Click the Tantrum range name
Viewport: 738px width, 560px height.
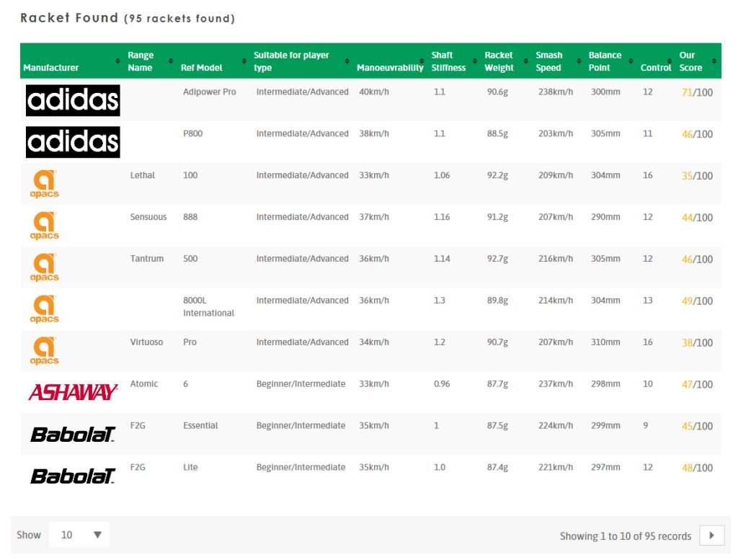pos(147,258)
